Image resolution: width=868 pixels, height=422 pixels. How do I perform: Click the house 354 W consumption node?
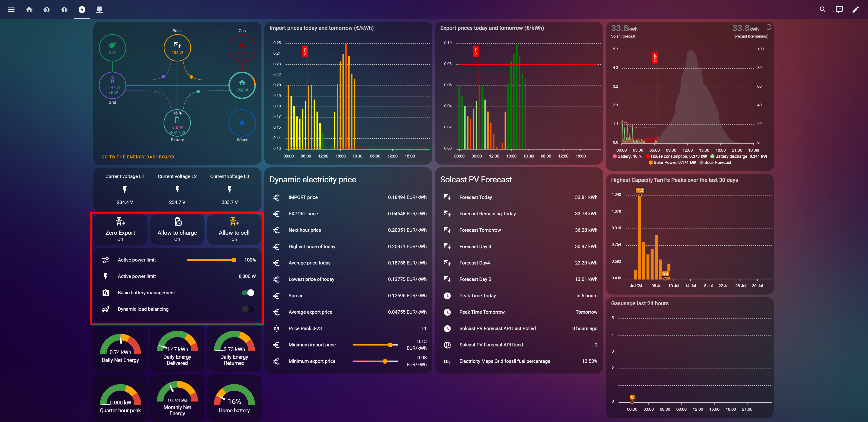(242, 85)
